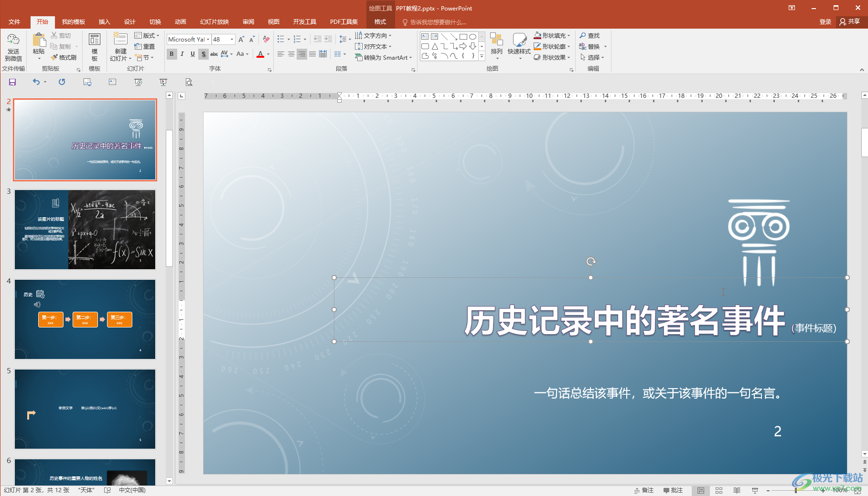Open the Text Direction (文字方向) dropdown
The width and height of the screenshot is (868, 496).
point(373,35)
